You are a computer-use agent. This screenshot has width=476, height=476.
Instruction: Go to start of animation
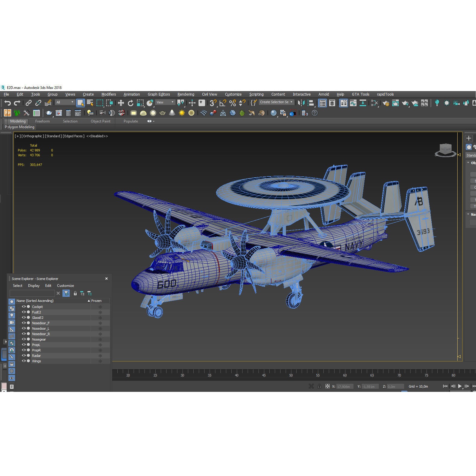pyautogui.click(x=445, y=386)
